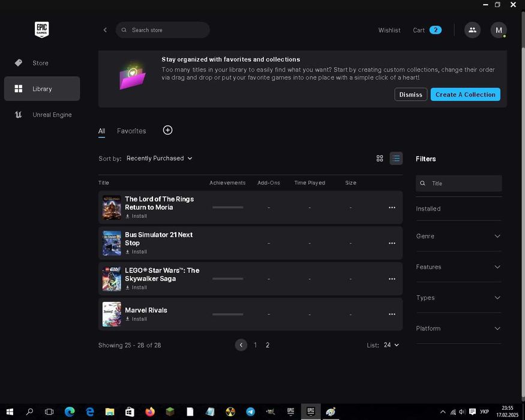This screenshot has height=420, width=525.
Task: Expand the Types filter
Action: tap(459, 298)
